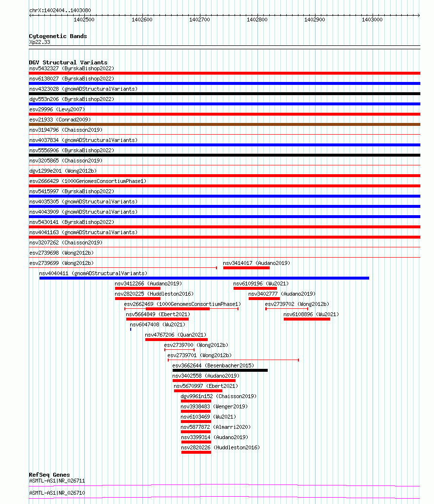Open nsv3412266 (Audano2019) variant

148,284
